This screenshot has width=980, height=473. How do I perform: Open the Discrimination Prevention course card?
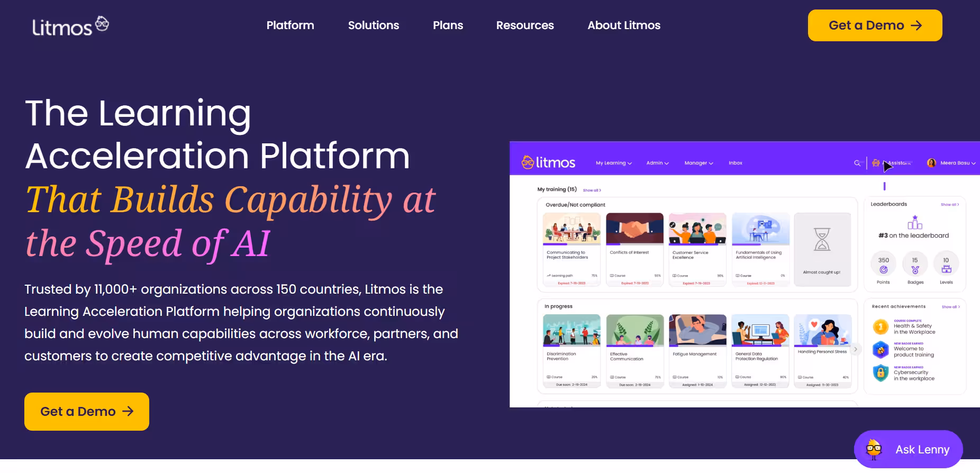pos(571,351)
